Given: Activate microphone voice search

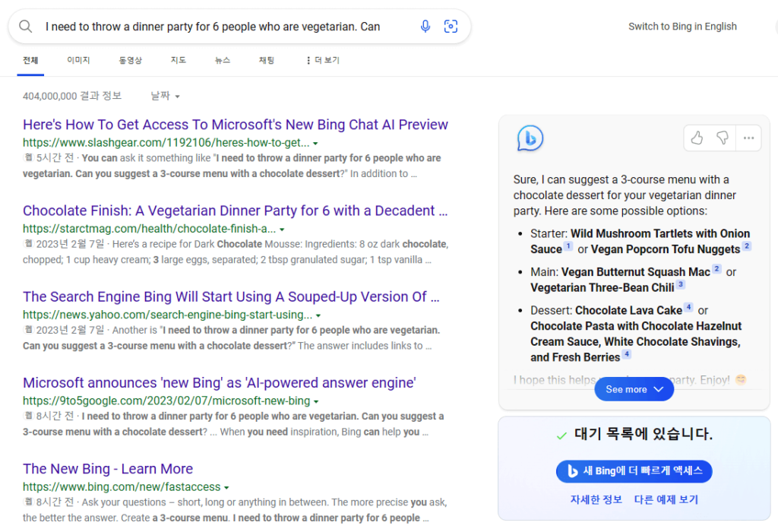Looking at the screenshot, I should [x=425, y=27].
